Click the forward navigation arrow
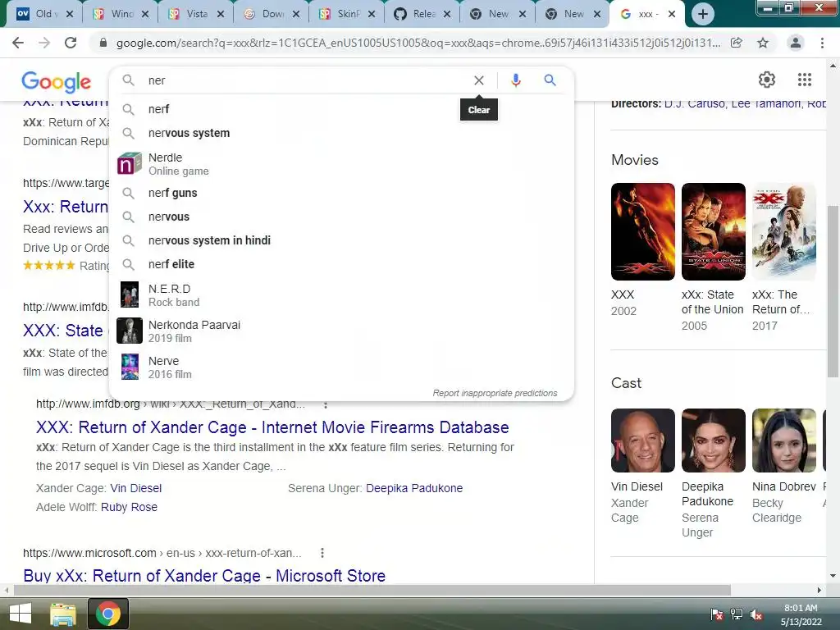This screenshot has height=630, width=840. (x=44, y=43)
